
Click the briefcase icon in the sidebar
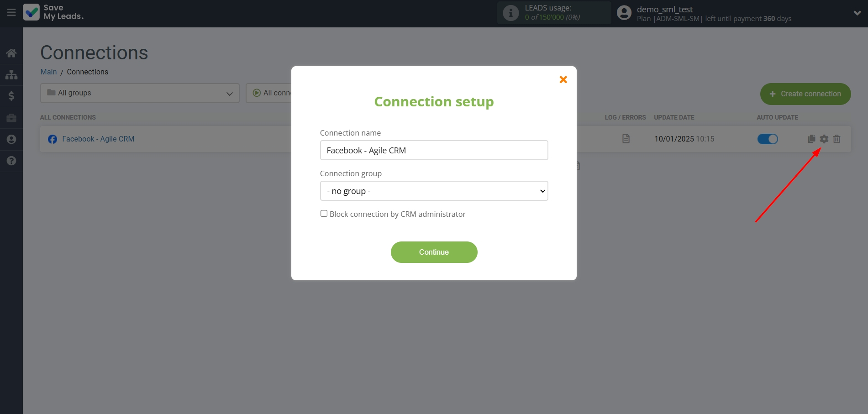[x=11, y=118]
